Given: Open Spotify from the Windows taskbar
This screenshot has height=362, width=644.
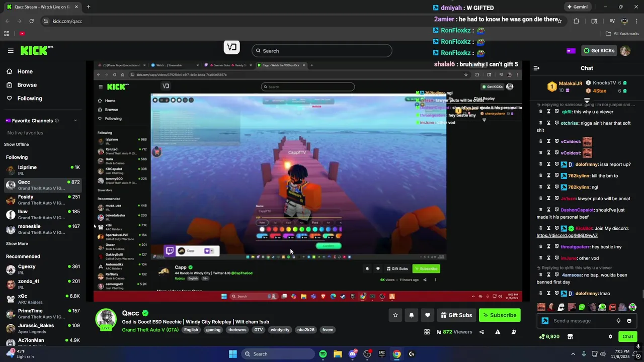Looking at the screenshot, I should point(323,354).
